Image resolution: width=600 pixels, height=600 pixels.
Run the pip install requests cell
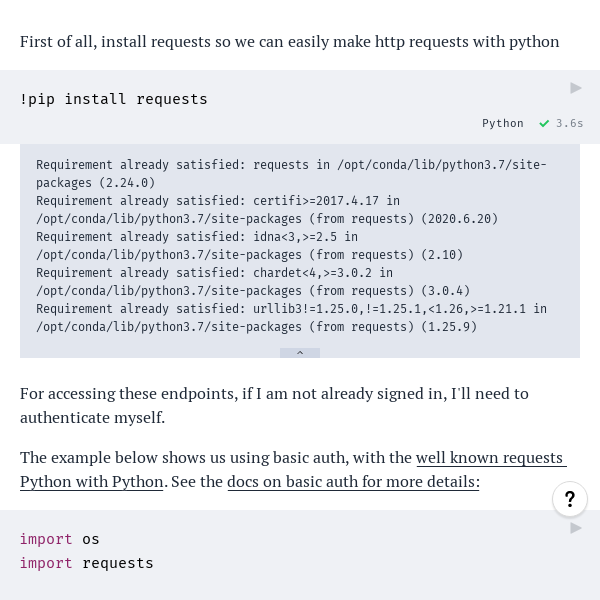576,88
